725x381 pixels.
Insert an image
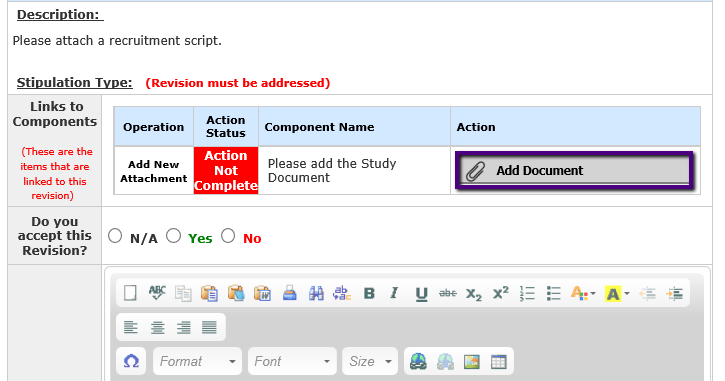(472, 362)
